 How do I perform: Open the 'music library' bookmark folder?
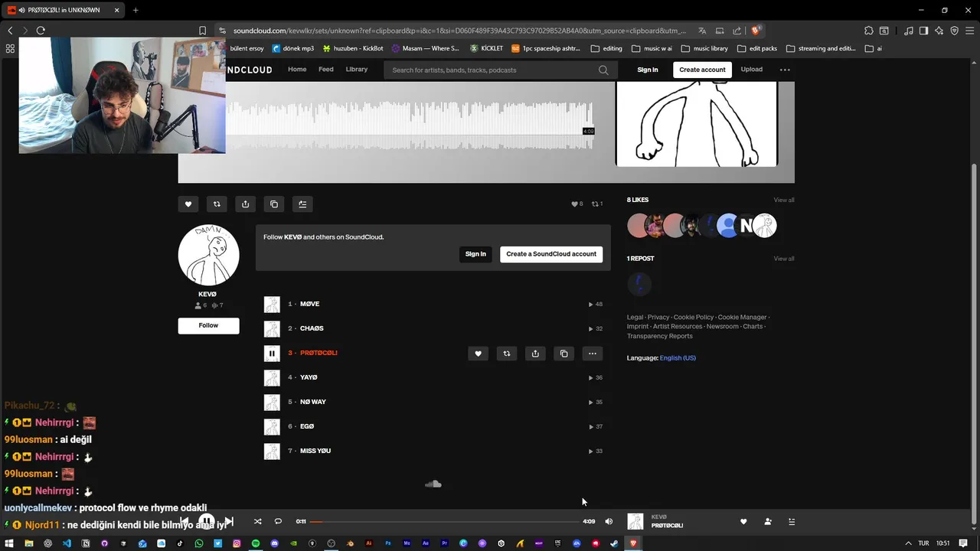[x=704, y=48]
